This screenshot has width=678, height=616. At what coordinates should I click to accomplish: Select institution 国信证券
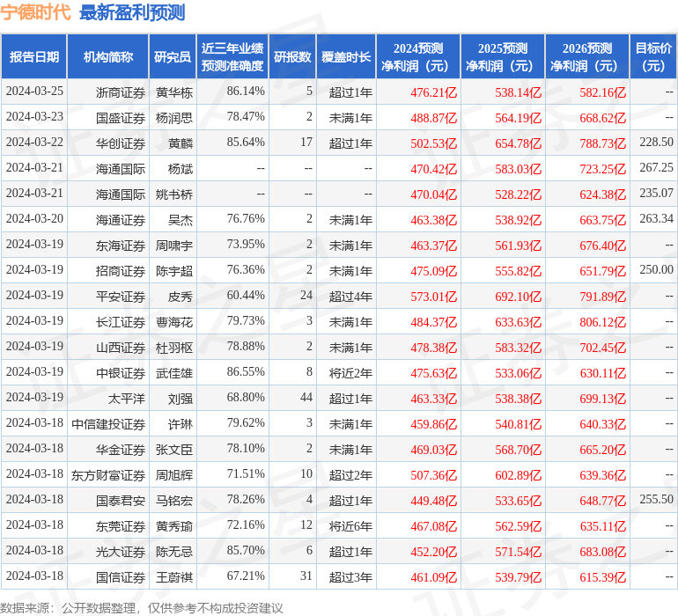pyautogui.click(x=121, y=577)
